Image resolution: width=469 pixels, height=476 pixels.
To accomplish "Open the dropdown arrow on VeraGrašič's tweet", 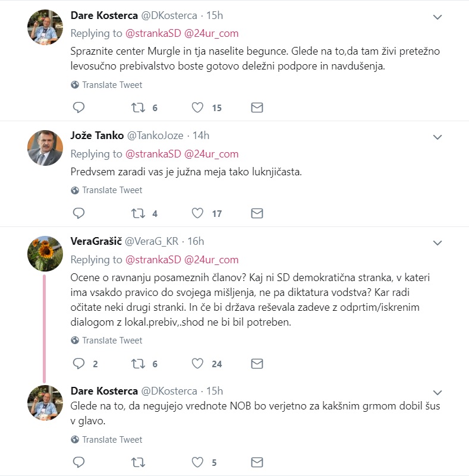I will click(437, 242).
